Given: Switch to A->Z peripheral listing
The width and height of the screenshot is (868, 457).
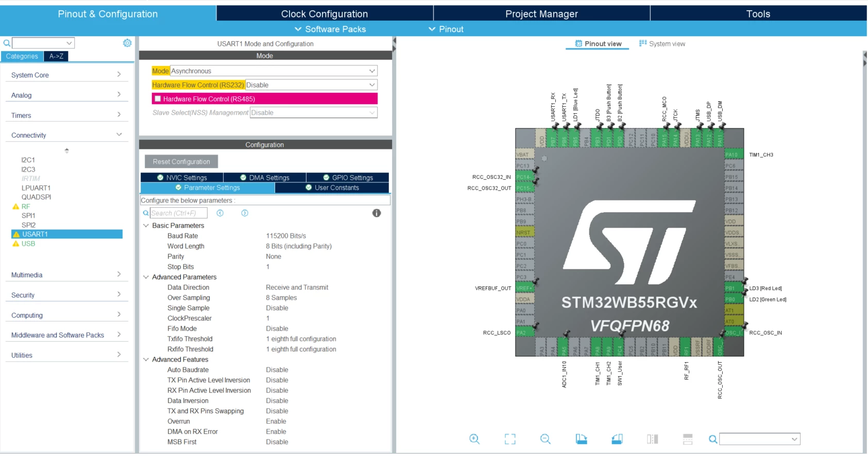Looking at the screenshot, I should tap(56, 56).
